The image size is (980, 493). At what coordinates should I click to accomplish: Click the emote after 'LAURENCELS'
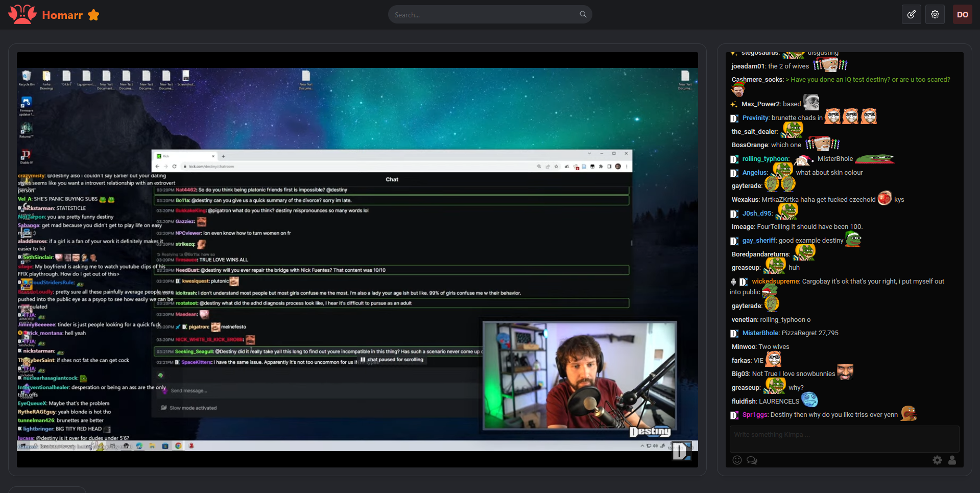click(809, 400)
